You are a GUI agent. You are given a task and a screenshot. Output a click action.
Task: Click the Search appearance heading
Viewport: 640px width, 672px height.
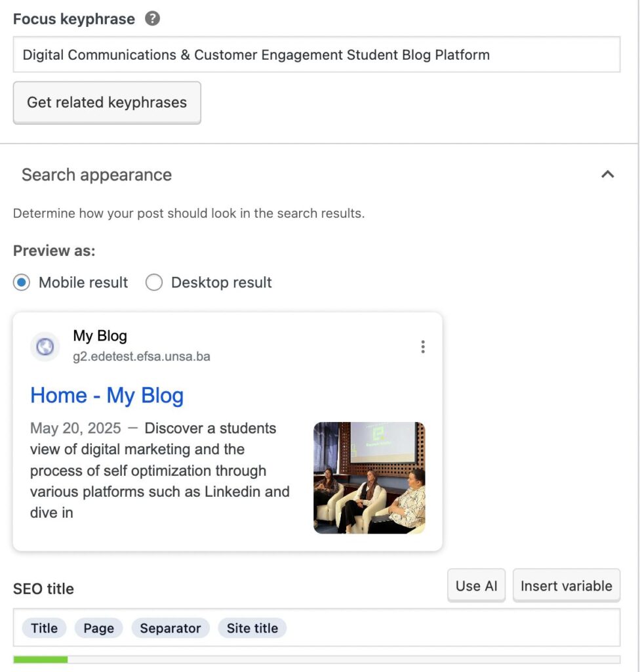pyautogui.click(x=97, y=175)
